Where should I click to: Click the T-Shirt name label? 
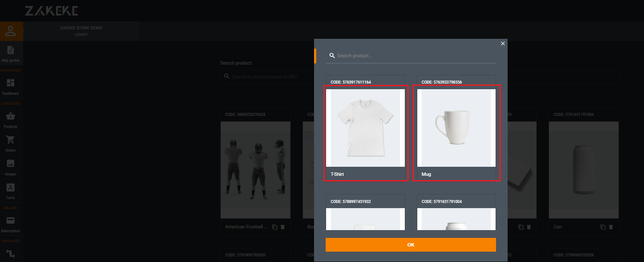tap(337, 175)
